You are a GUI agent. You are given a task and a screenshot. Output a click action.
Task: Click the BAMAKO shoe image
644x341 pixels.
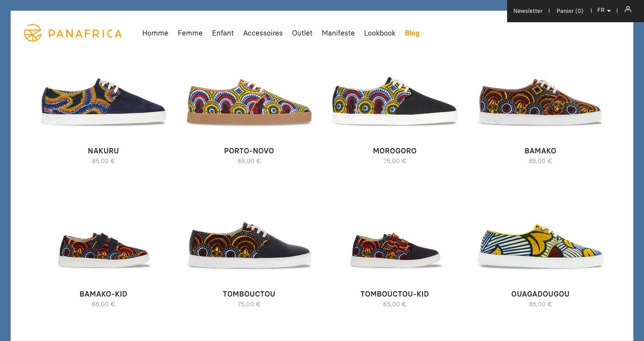point(540,100)
